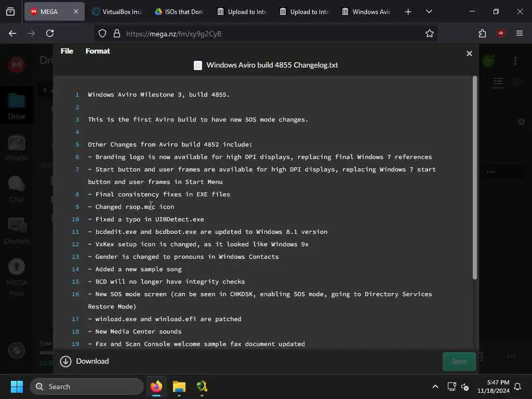Open tracking protection shield icon
532x399 pixels.
tap(102, 34)
